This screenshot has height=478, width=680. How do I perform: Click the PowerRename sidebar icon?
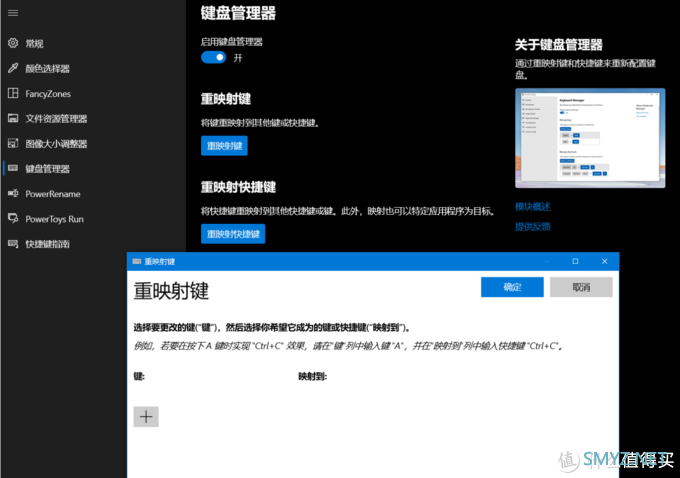click(13, 193)
